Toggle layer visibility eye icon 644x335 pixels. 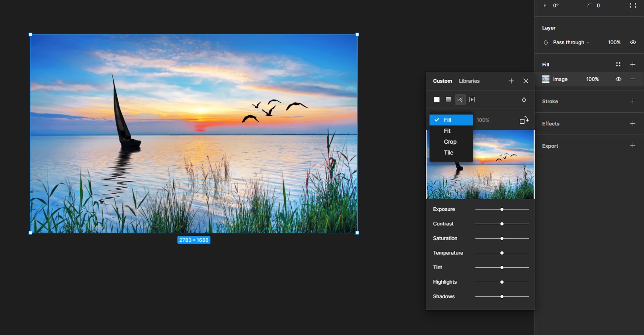point(633,42)
